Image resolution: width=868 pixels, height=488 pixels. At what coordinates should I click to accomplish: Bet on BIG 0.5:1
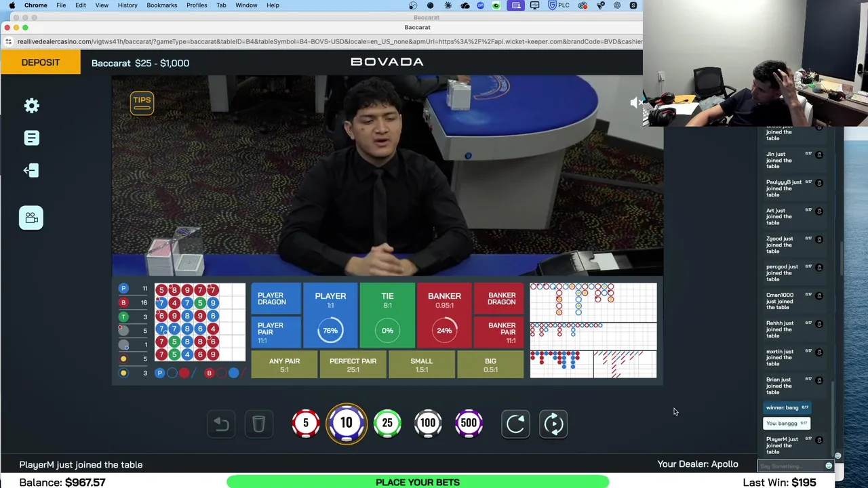[490, 365]
